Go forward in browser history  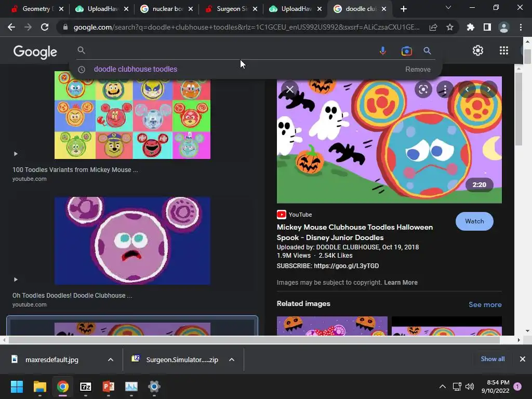28,27
